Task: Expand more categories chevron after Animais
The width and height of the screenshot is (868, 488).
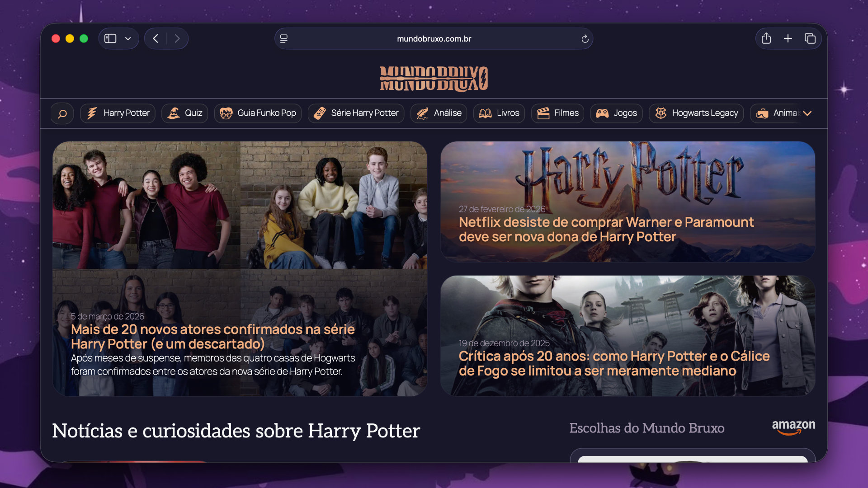Action: click(807, 113)
